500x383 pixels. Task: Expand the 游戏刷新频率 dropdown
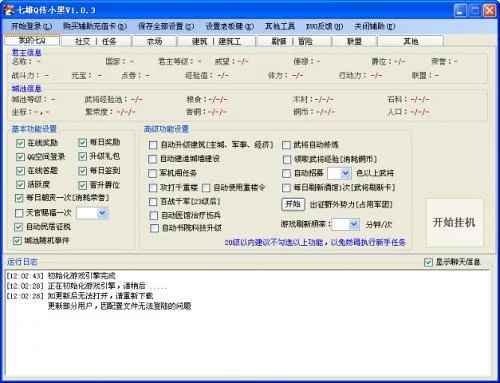(x=354, y=224)
